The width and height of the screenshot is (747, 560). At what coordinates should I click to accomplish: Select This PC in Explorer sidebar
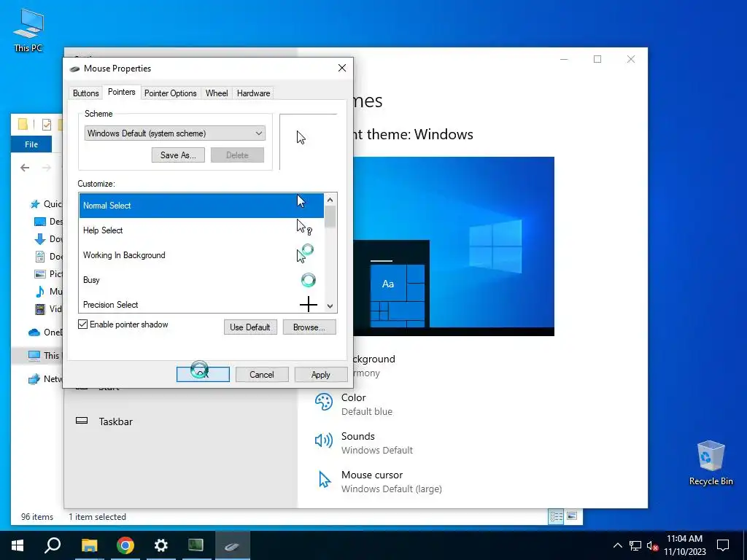click(44, 356)
